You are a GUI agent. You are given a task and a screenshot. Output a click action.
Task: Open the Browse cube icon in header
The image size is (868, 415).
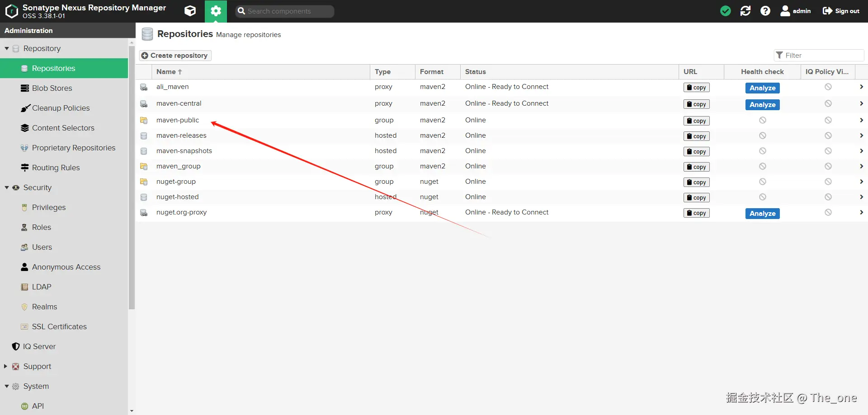point(190,11)
